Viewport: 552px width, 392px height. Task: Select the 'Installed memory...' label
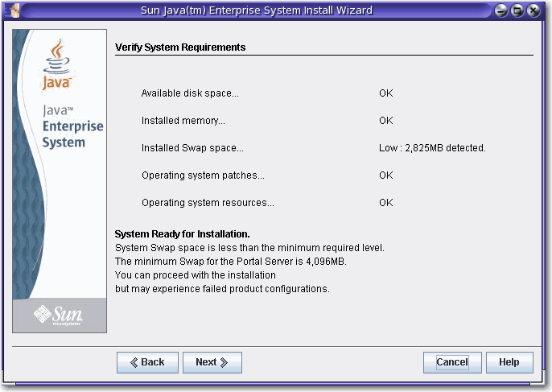click(x=183, y=121)
